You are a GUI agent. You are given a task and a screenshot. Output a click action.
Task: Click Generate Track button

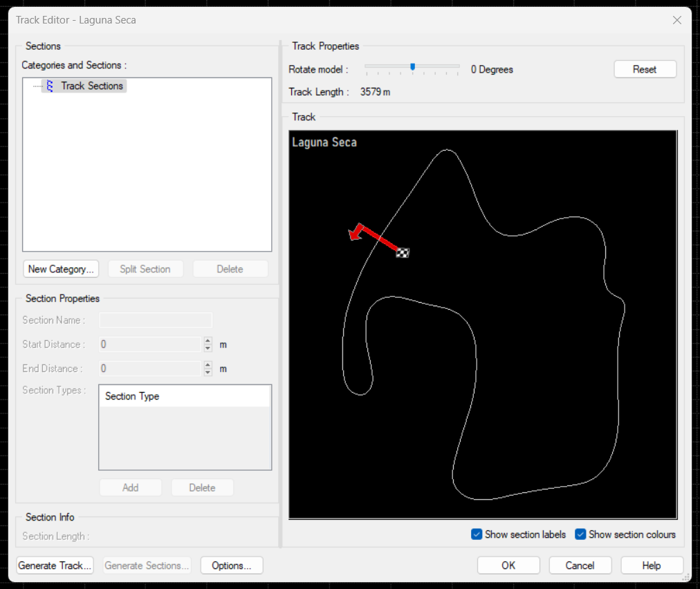(x=55, y=565)
